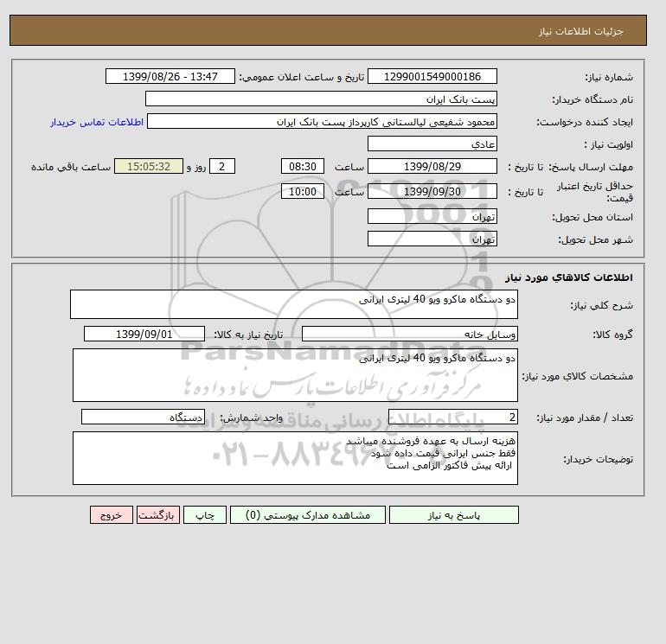Viewport: 666px width, 644px height.
Task: Click the delivery province field تهران
Action: [432, 216]
